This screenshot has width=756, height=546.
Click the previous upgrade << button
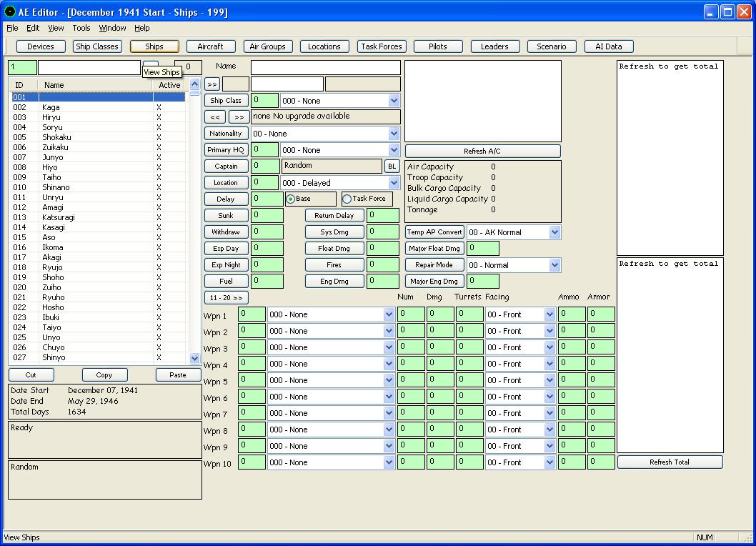(215, 116)
